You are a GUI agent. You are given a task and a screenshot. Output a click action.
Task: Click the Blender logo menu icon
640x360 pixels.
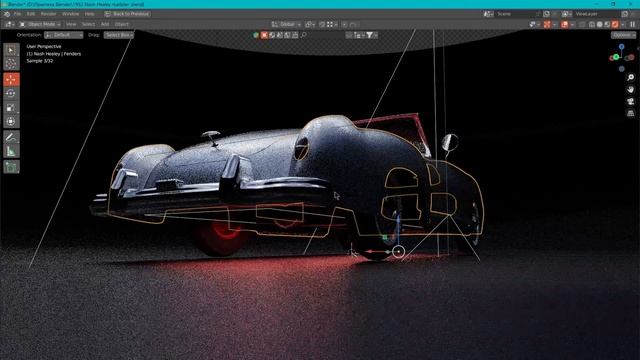click(7, 14)
